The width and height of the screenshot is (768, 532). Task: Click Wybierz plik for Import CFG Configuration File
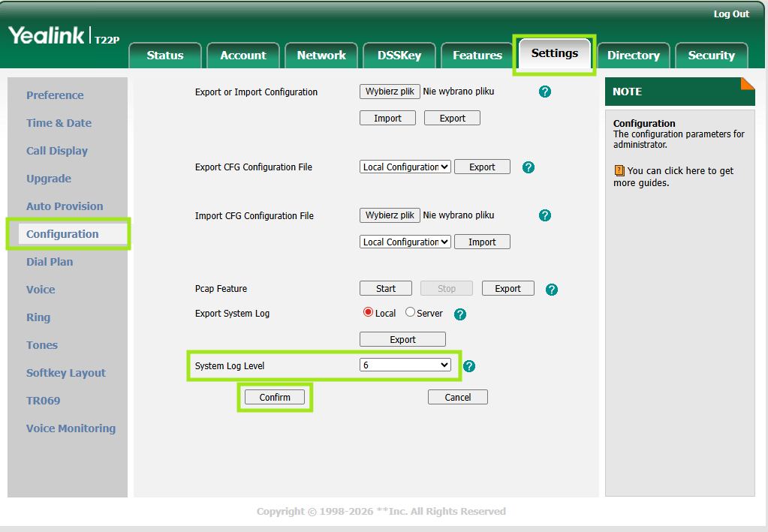click(x=390, y=215)
